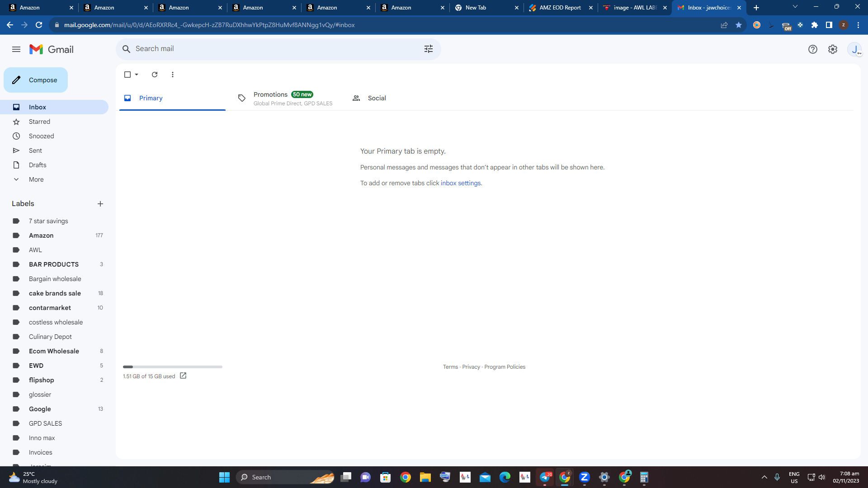Tick the select all messages checkbox

[x=127, y=75]
